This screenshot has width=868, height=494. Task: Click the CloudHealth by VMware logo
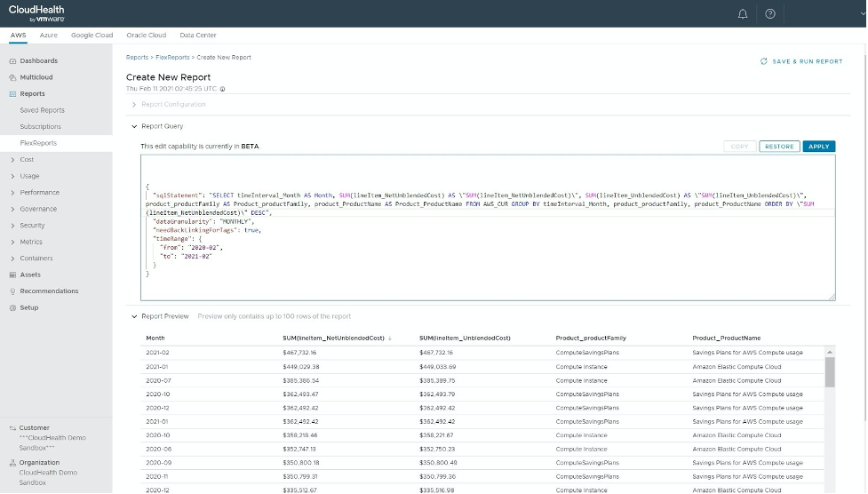click(x=36, y=13)
